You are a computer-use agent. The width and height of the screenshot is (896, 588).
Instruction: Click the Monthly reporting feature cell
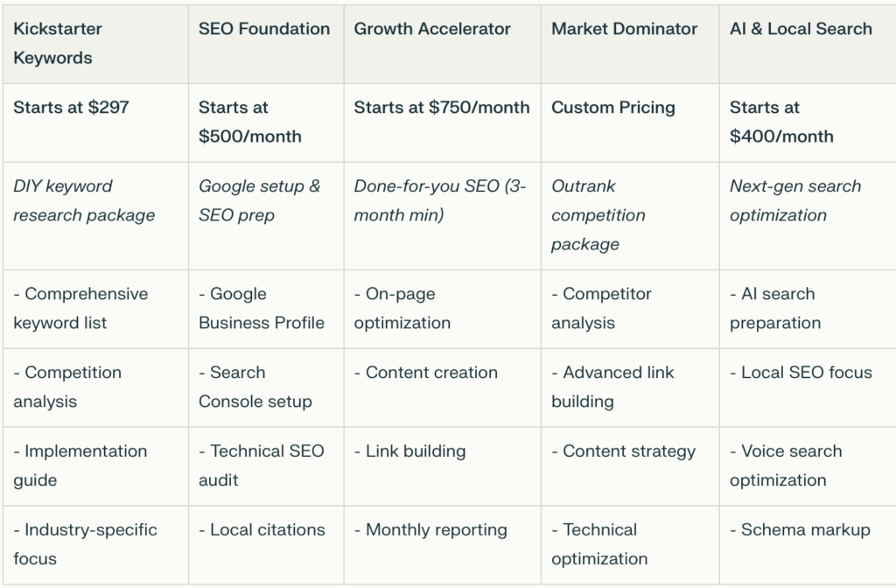coord(430,530)
